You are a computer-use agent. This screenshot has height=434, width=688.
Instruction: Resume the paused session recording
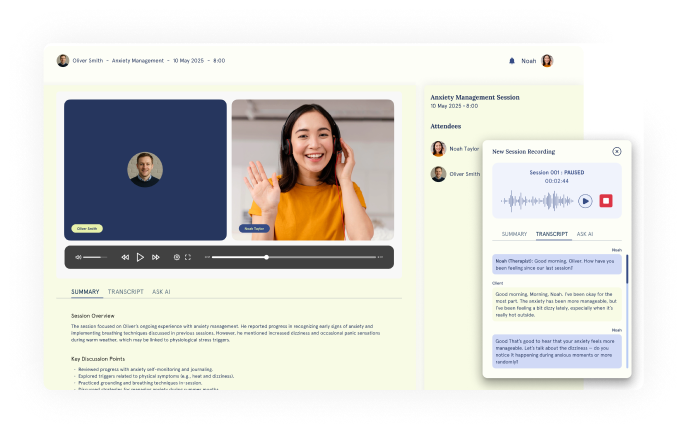coord(585,201)
